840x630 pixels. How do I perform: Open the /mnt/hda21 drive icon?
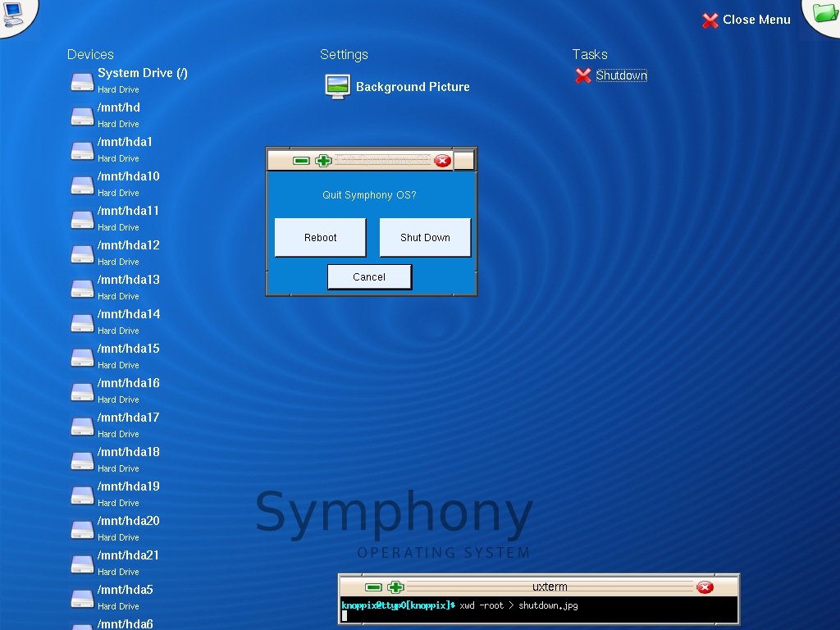83,563
